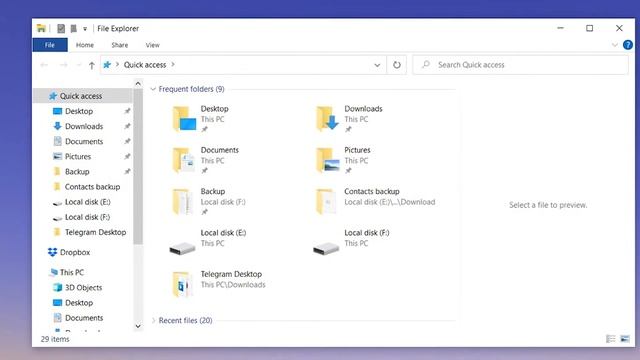The width and height of the screenshot is (640, 360).
Task: Click the "29 items" status bar text
Action: (x=55, y=339)
